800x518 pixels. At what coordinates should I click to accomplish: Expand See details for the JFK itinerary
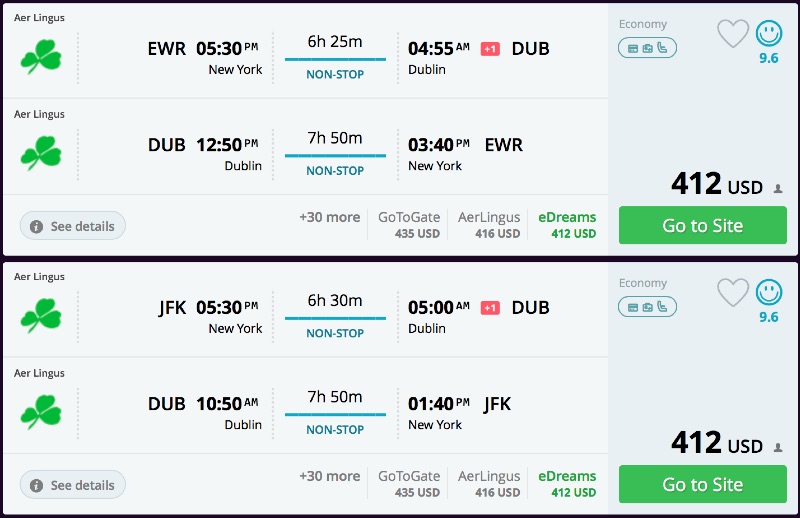tap(73, 485)
